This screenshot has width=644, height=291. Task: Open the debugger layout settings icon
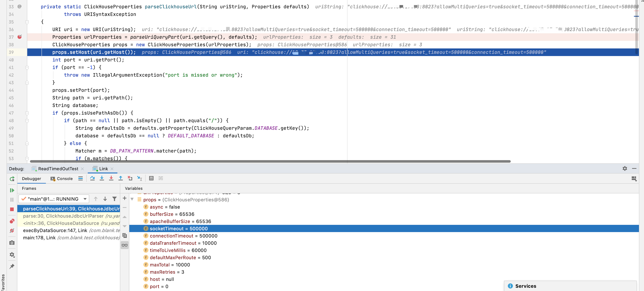634,179
